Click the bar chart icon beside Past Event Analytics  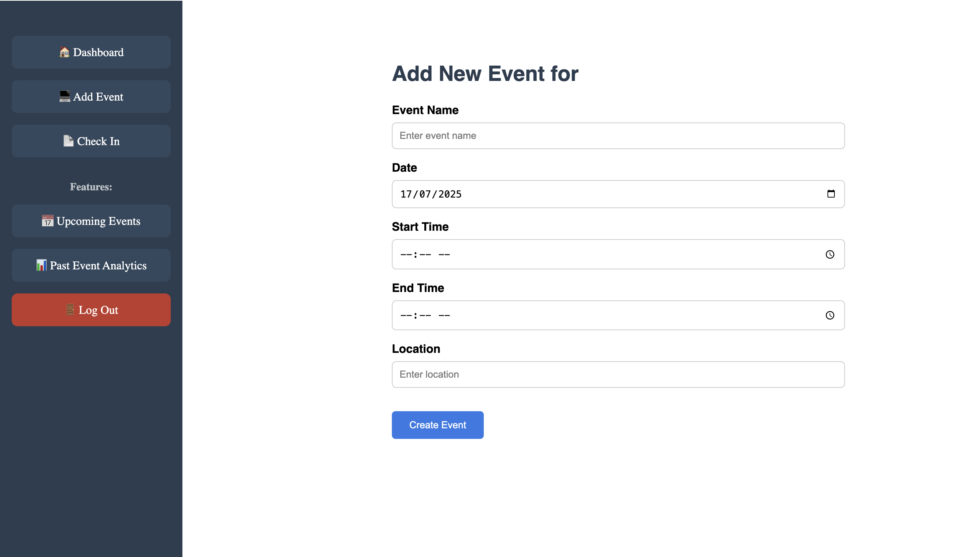pos(41,265)
